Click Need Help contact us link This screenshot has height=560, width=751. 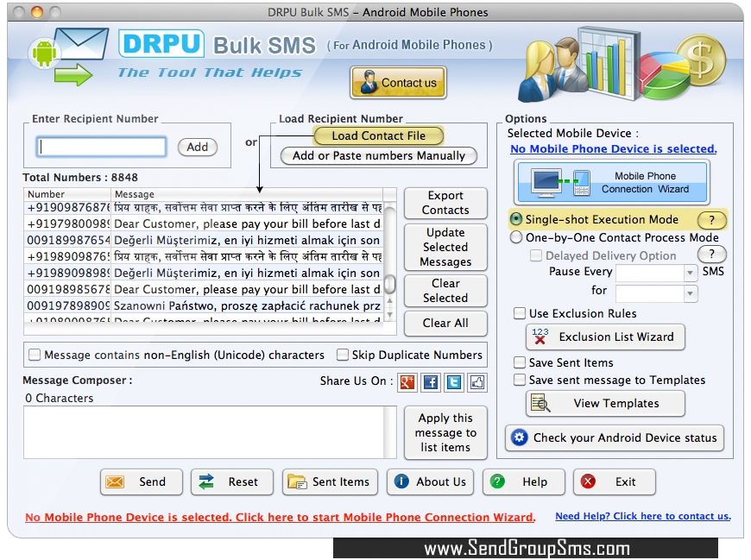point(643,516)
